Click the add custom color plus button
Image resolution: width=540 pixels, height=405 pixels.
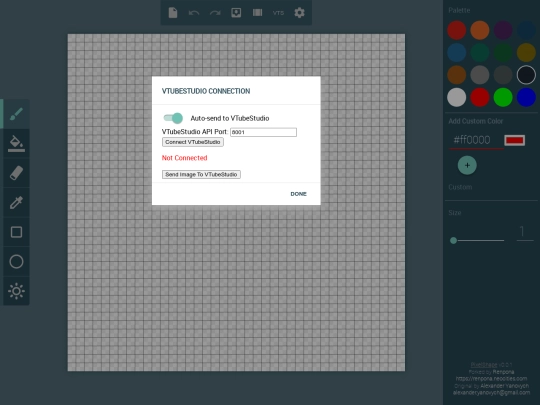pos(467,165)
